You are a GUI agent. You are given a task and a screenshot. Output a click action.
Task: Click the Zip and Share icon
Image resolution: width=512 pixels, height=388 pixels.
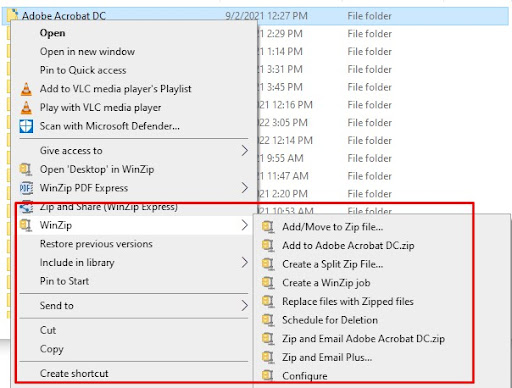point(26,207)
